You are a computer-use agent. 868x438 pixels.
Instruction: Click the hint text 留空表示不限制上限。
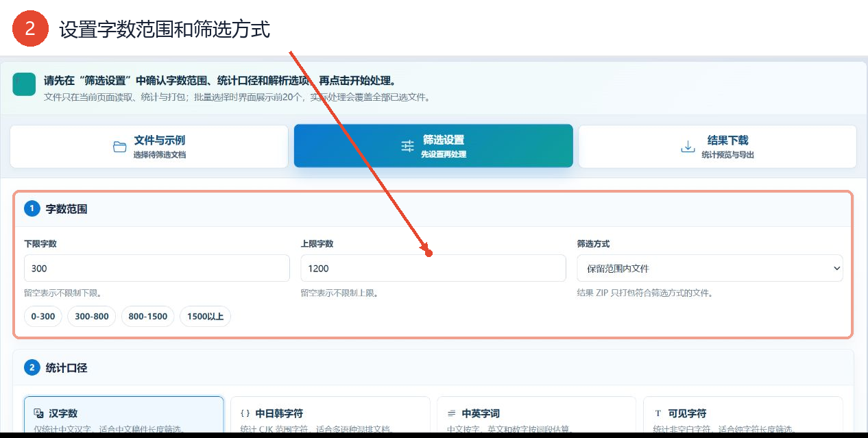pos(340,293)
